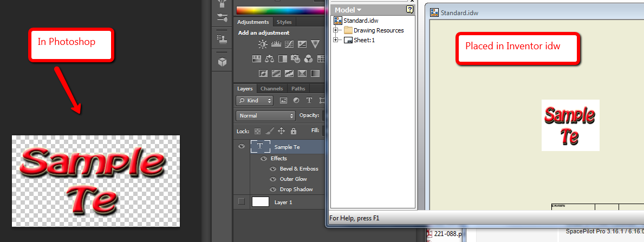The height and width of the screenshot is (242, 644).
Task: Select the Layers tab
Action: [x=245, y=89]
